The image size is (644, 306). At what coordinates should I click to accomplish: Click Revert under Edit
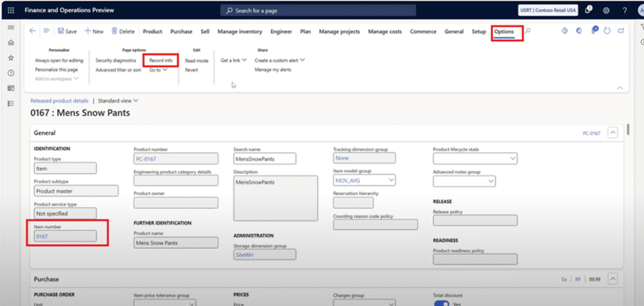(191, 70)
